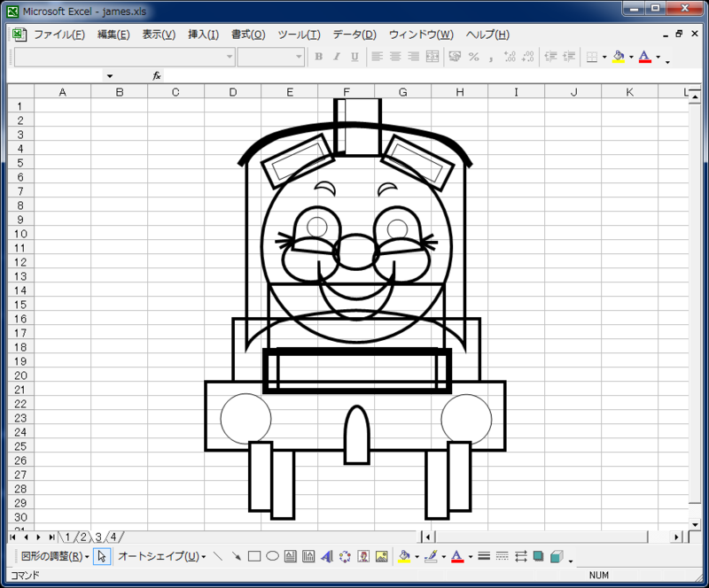Switch to sheet tab 1
Image resolution: width=709 pixels, height=588 pixels.
point(67,537)
